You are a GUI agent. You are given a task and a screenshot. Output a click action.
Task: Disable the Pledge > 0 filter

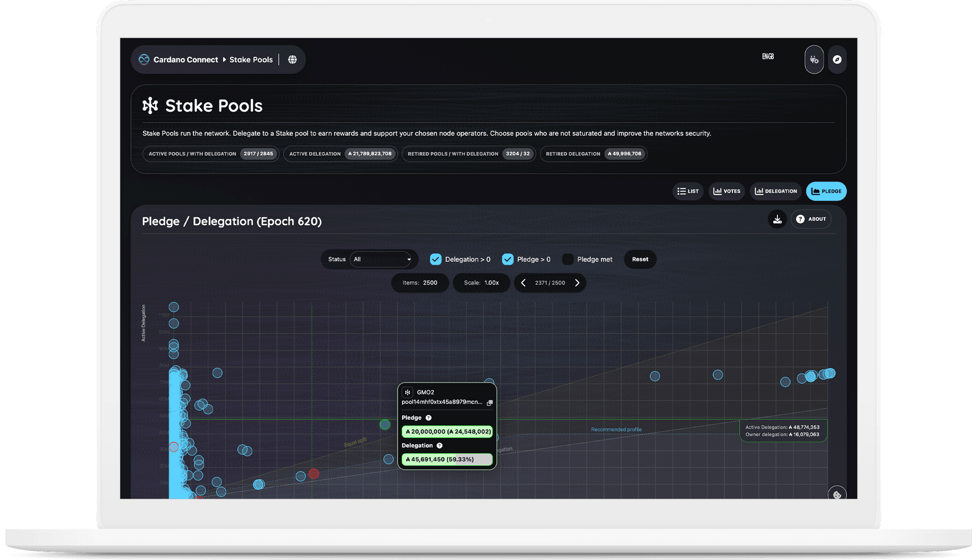pos(508,259)
